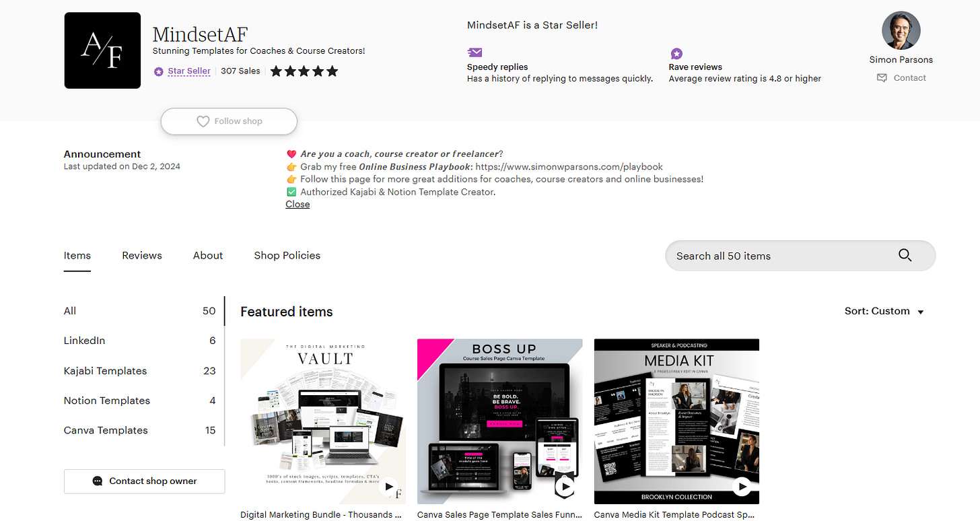Click the five-star shop rating

click(304, 71)
